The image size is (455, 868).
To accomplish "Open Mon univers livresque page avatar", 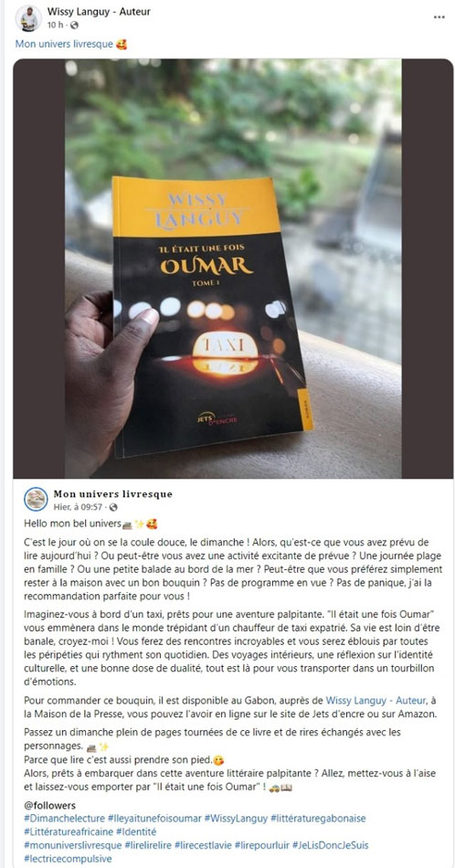I will (36, 499).
